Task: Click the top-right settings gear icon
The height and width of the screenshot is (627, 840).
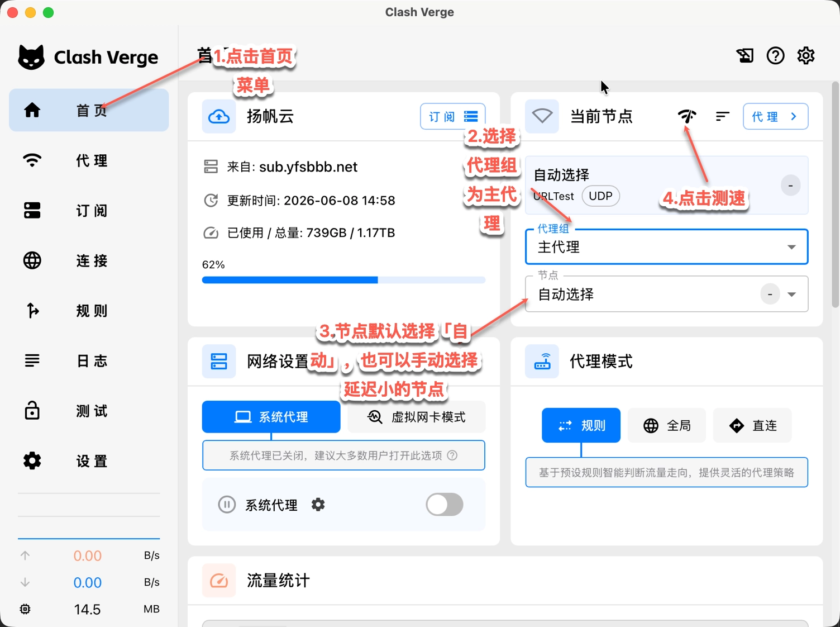Action: (805, 55)
